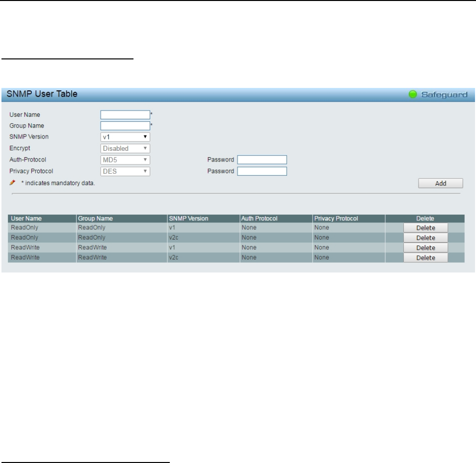
Task: Click the Password label beside Privacy Protocol
Action: (221, 171)
